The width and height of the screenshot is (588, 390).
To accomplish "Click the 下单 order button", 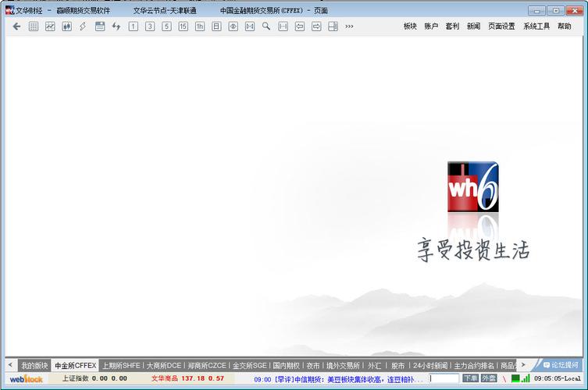I will point(470,378).
